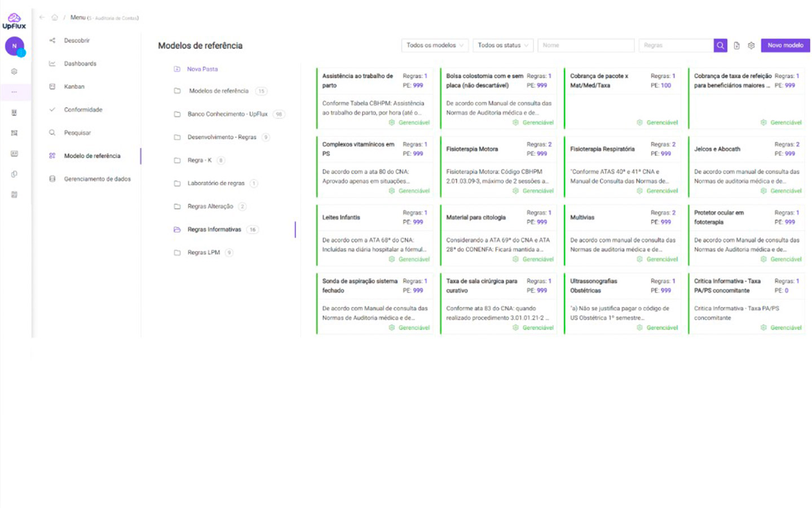812x508 pixels.
Task: Open settings gear next to Novo modelo
Action: point(751,46)
